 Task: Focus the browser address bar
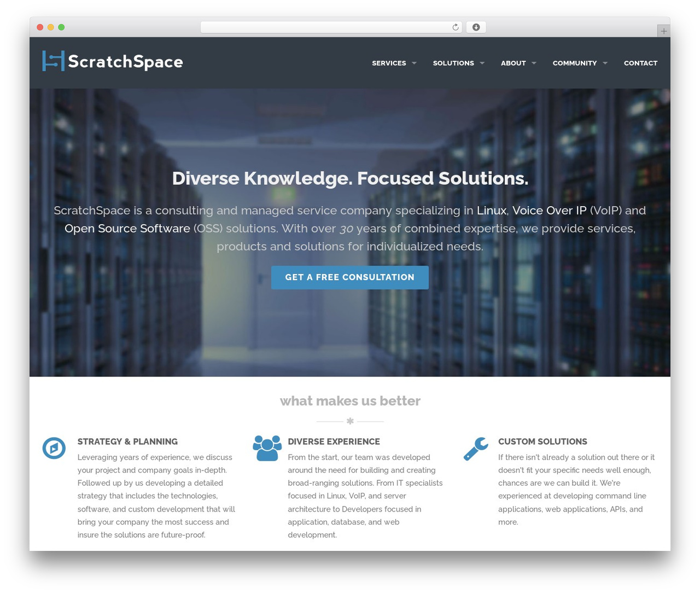(x=331, y=27)
